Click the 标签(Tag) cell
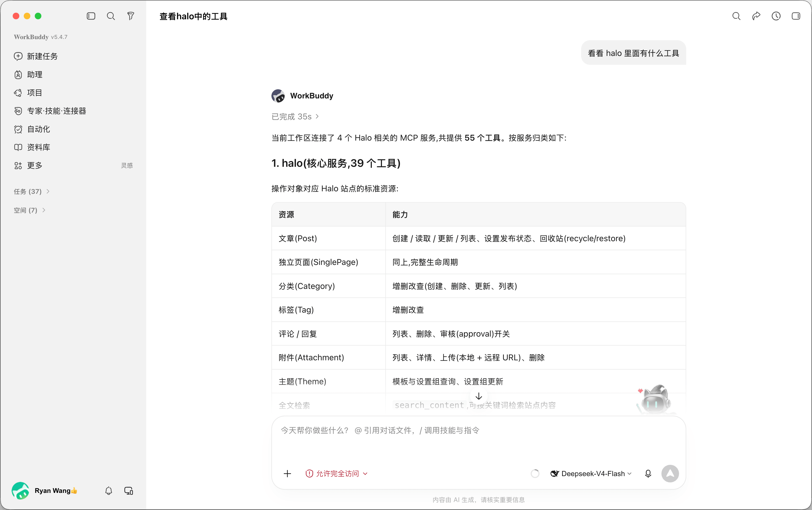Viewport: 812px width, 510px height. tap(328, 310)
